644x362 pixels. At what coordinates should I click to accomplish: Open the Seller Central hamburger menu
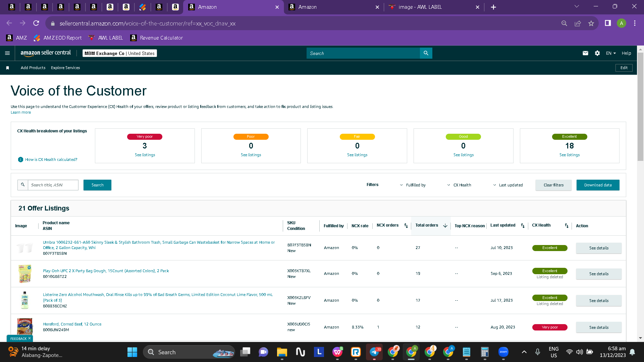[x=7, y=53]
